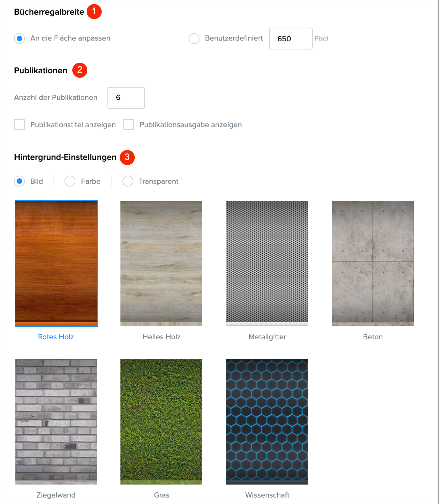Screen dimensions: 439x504
Task: Click the red step 1 marker
Action: pos(94,11)
